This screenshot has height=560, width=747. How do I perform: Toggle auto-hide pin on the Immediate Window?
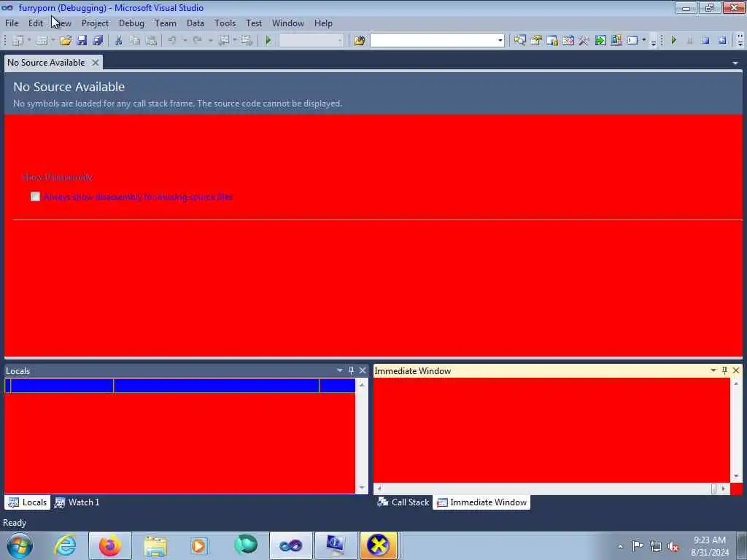724,370
